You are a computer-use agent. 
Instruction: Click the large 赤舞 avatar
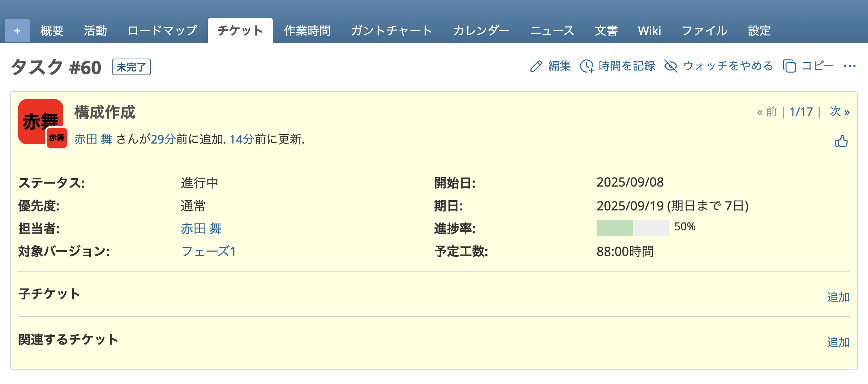(x=40, y=121)
